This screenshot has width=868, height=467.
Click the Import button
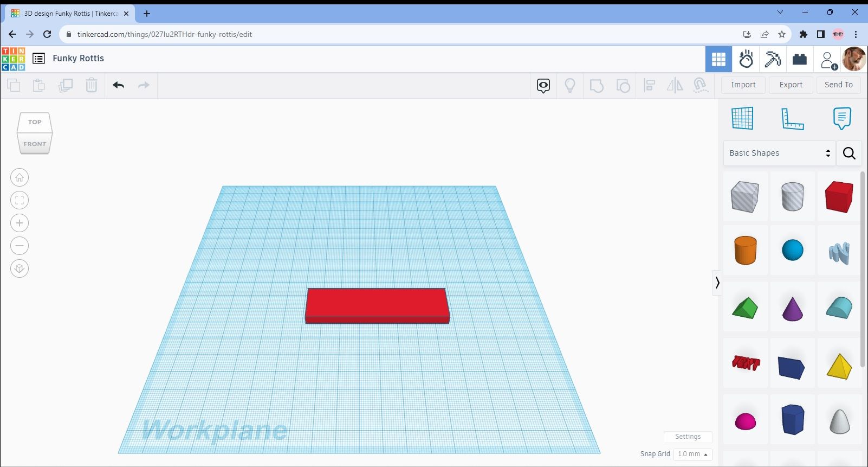[x=743, y=85]
